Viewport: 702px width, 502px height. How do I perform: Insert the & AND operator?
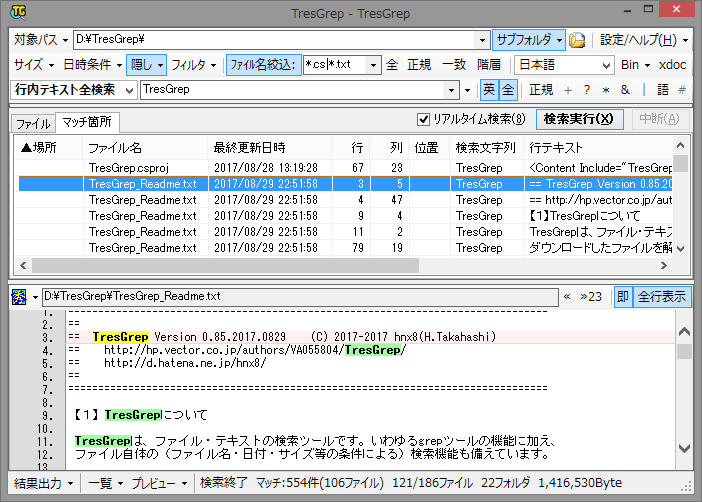[625, 90]
